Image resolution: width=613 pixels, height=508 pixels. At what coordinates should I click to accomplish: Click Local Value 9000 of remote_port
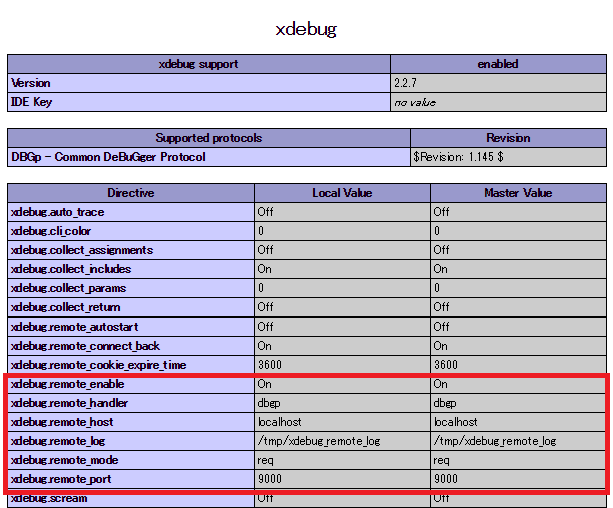tap(342, 479)
